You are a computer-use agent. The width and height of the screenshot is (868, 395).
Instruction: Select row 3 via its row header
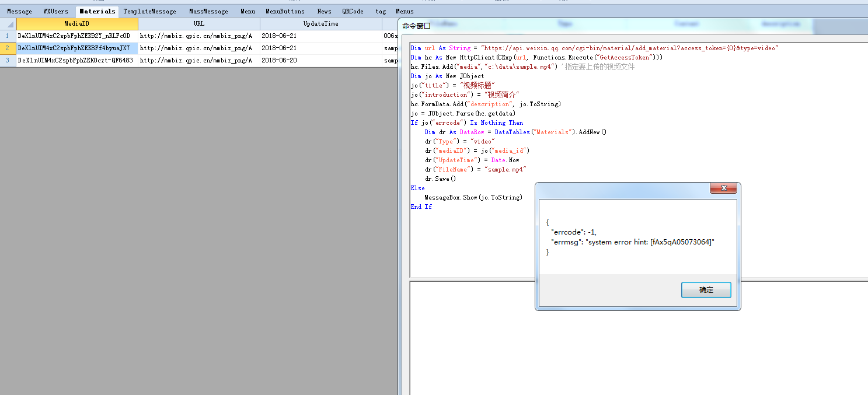pyautogui.click(x=8, y=61)
